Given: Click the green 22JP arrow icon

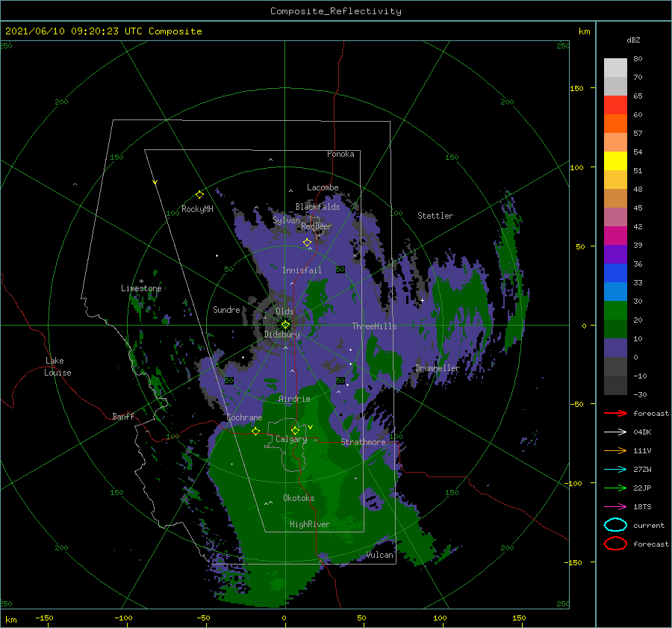Looking at the screenshot, I should click(615, 488).
